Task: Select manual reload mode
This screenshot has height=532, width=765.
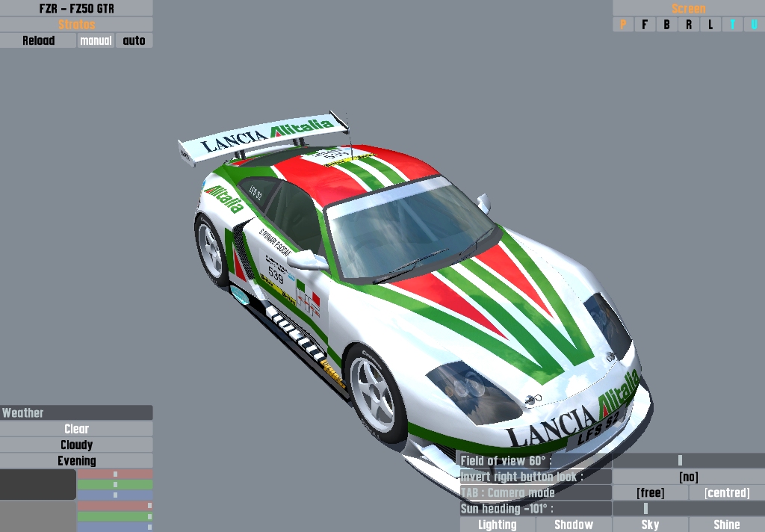Action: (x=96, y=40)
